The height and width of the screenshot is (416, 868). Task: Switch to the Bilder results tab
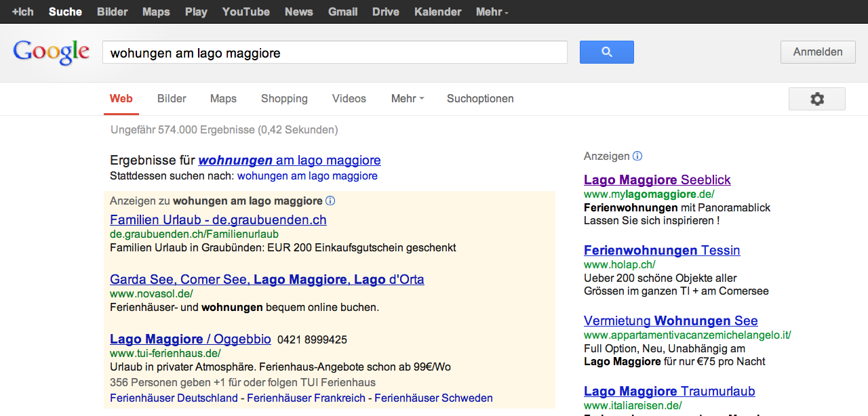[x=172, y=99]
